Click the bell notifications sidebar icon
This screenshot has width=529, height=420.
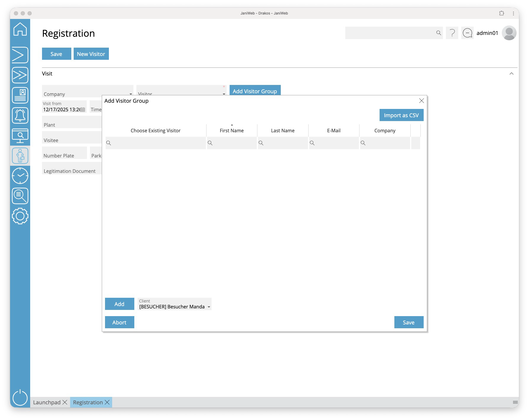pos(20,115)
